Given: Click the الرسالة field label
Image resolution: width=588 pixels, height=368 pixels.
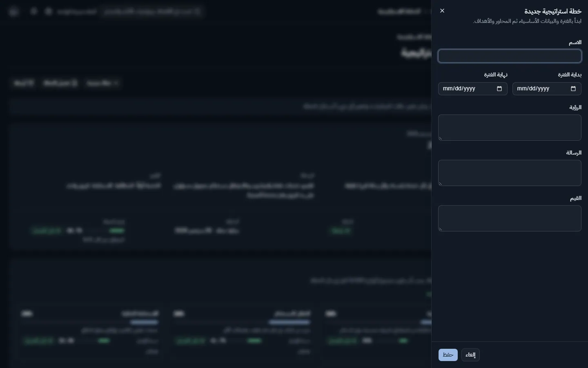Looking at the screenshot, I should (x=574, y=153).
